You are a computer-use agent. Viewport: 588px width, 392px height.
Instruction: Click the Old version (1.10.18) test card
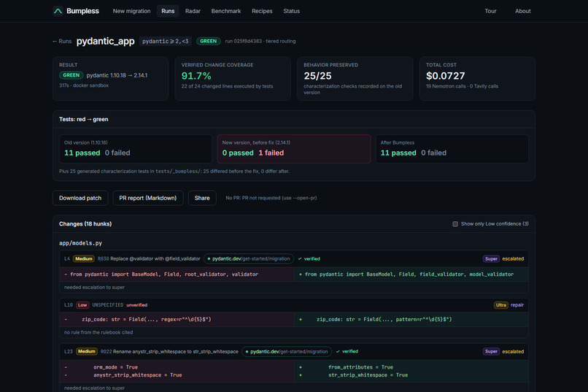pyautogui.click(x=136, y=149)
